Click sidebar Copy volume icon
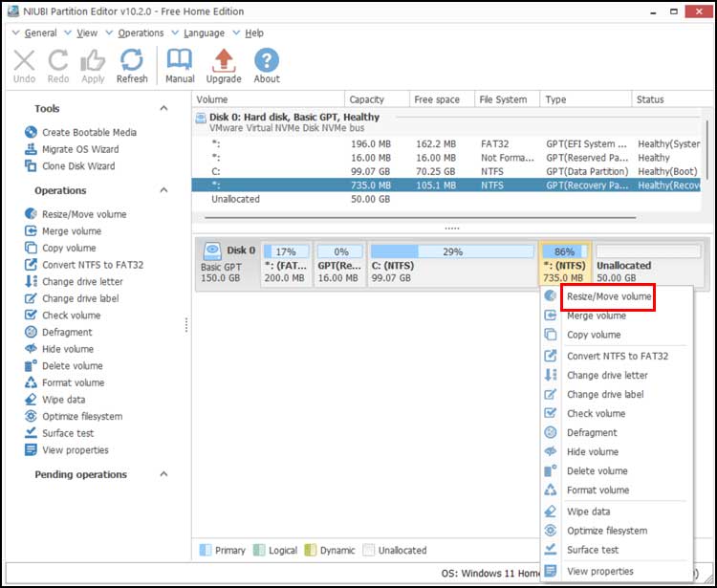717x588 pixels. tap(31, 248)
